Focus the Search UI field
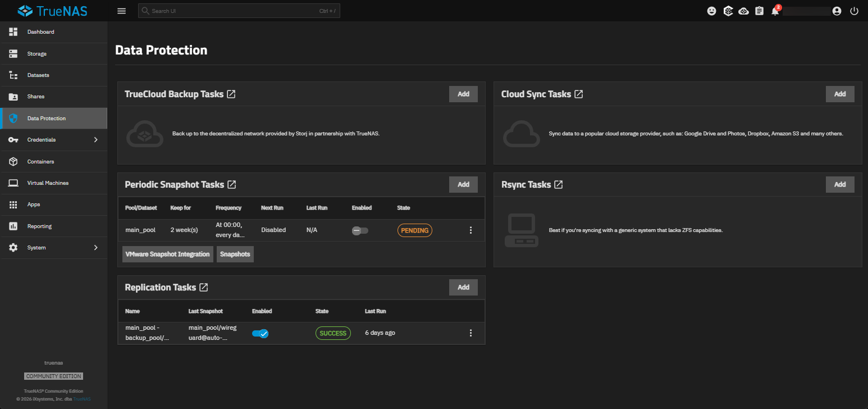Viewport: 868px width, 409px height. click(239, 11)
